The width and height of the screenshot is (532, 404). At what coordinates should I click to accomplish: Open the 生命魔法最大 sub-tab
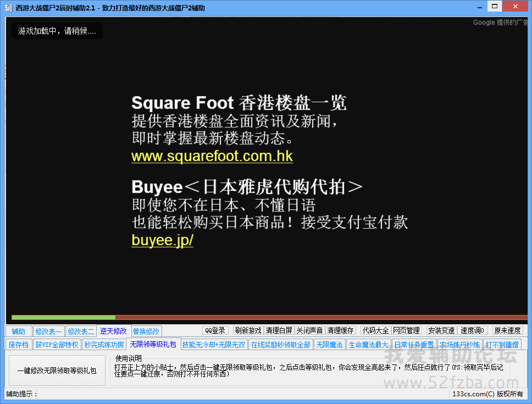point(368,345)
